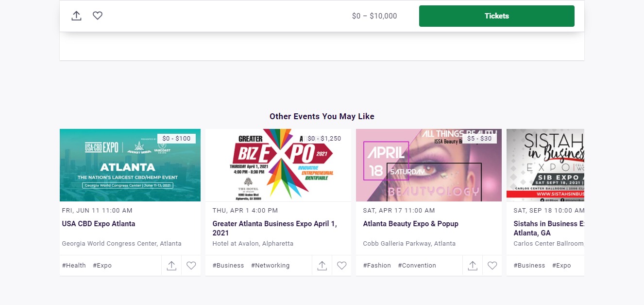This screenshot has width=644, height=305.
Task: Favorite the Greater Atlanta Business Expo card
Action: click(x=342, y=266)
